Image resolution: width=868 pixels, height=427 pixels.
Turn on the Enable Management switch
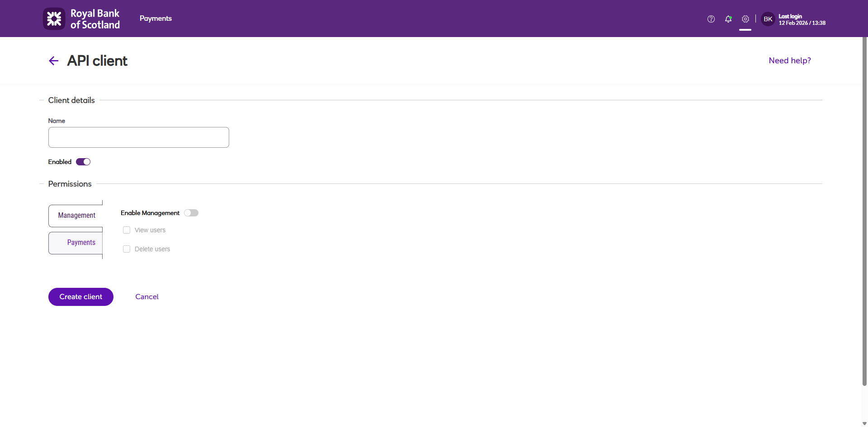coord(191,213)
